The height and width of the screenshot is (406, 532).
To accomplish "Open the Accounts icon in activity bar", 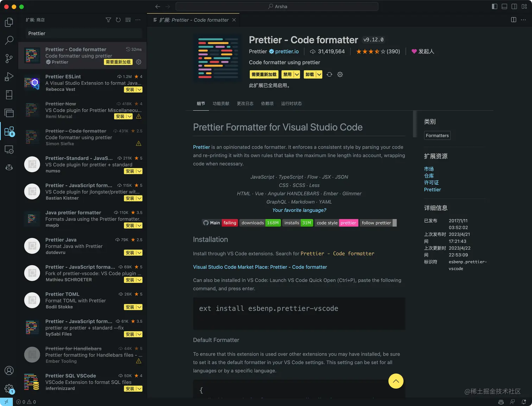I will (x=9, y=370).
